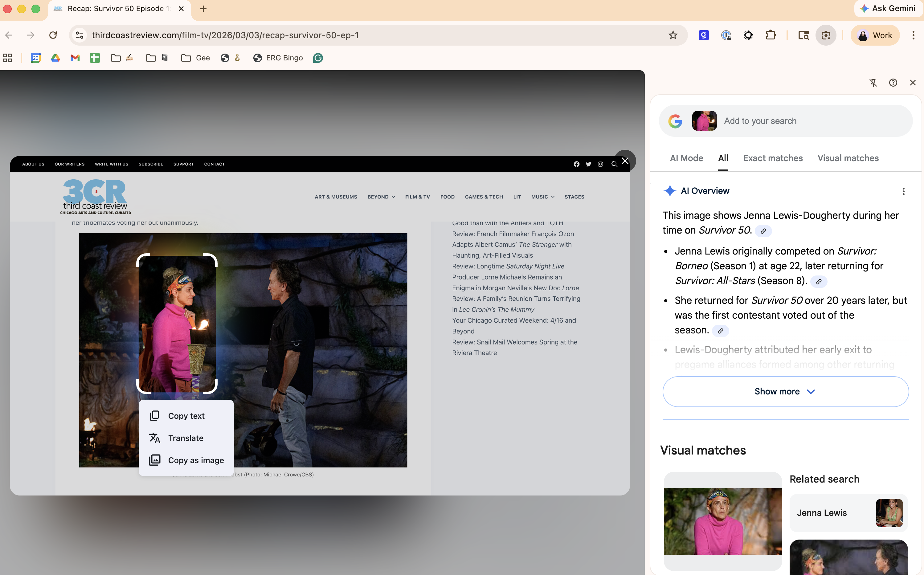Click the Google G logo in the Lens panel
The image size is (924, 575).
pyautogui.click(x=675, y=121)
